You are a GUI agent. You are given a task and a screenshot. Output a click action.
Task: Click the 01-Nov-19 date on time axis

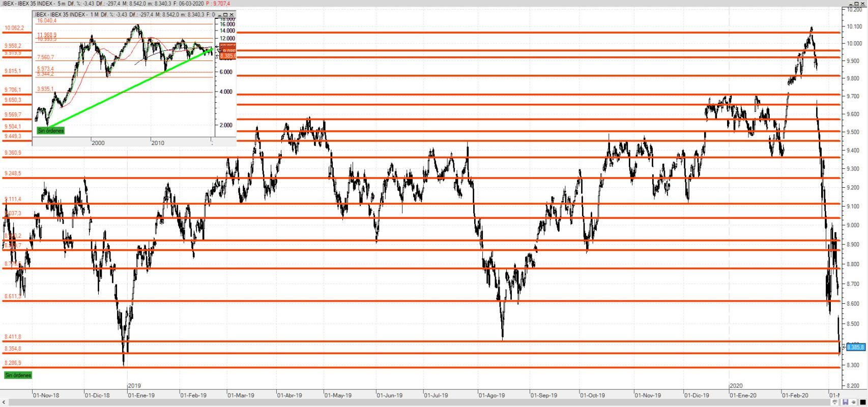648,395
